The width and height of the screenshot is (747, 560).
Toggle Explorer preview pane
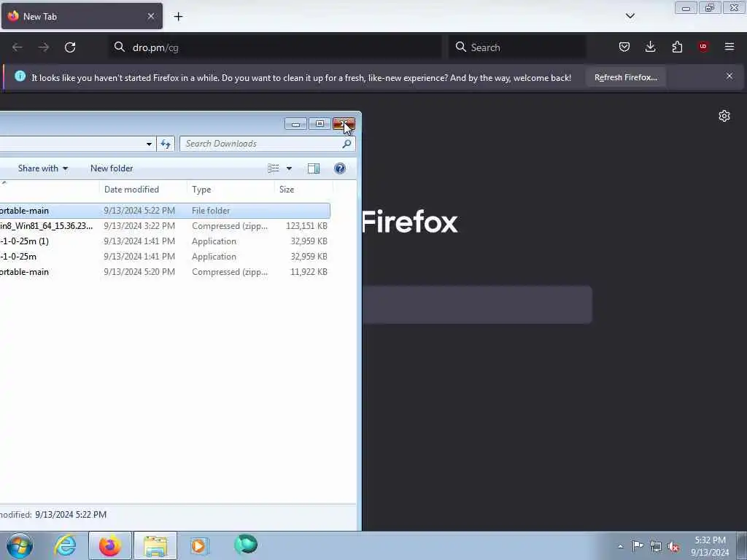(x=314, y=168)
